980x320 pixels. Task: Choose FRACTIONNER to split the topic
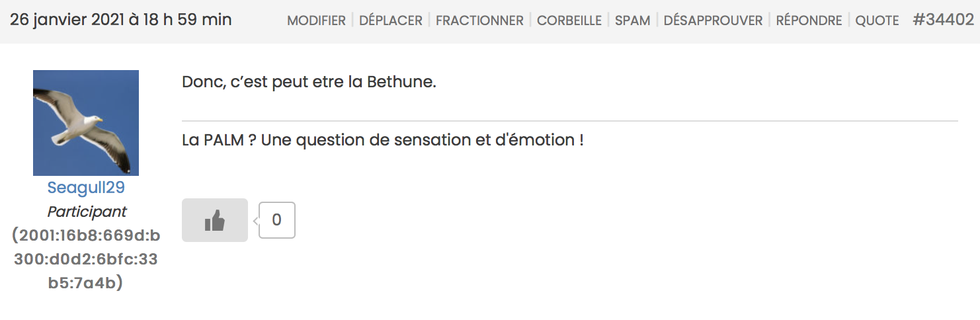point(479,20)
